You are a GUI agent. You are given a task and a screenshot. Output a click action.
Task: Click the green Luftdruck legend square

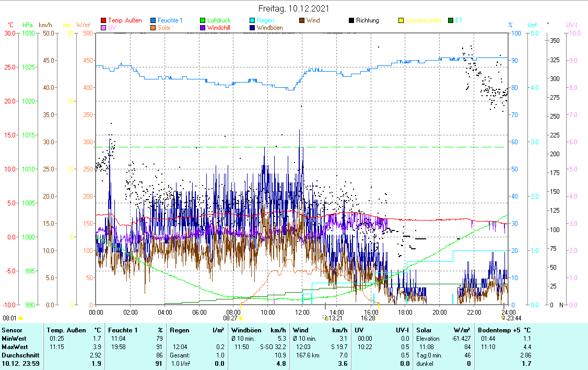click(x=203, y=21)
